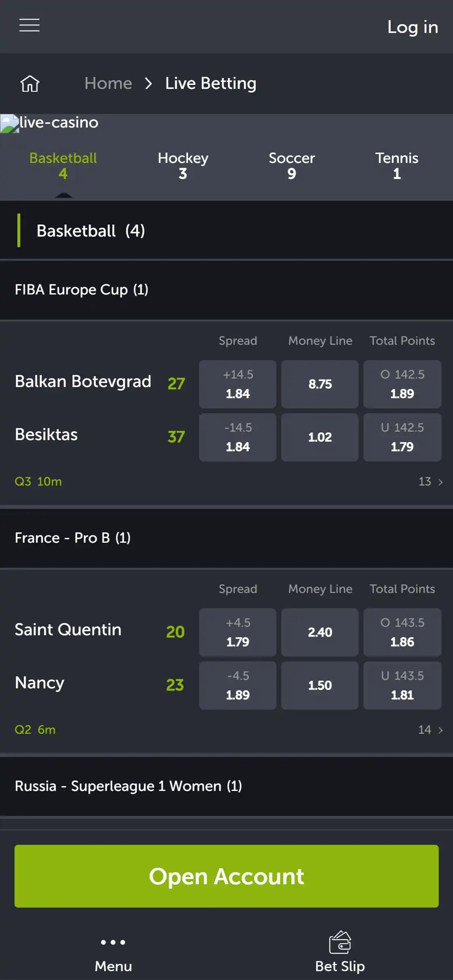Show 13 more markets for Balkan–Besiktas
The height and width of the screenshot is (980, 453).
pyautogui.click(x=430, y=482)
